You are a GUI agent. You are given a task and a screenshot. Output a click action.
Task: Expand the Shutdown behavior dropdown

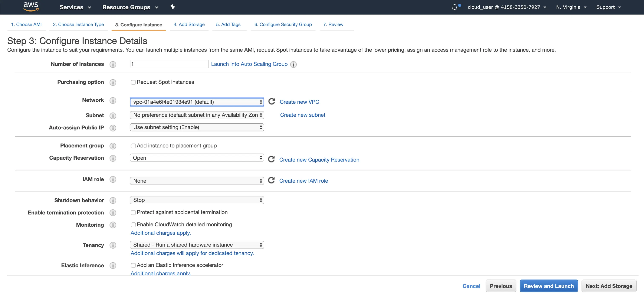coord(197,200)
